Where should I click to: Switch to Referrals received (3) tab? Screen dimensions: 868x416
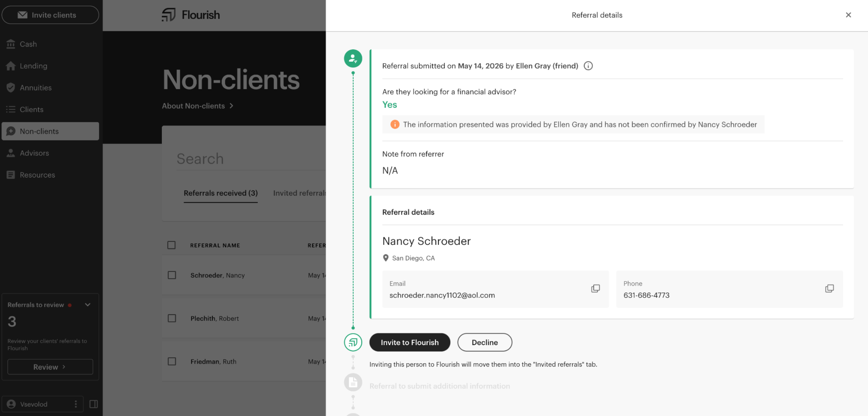pos(221,193)
